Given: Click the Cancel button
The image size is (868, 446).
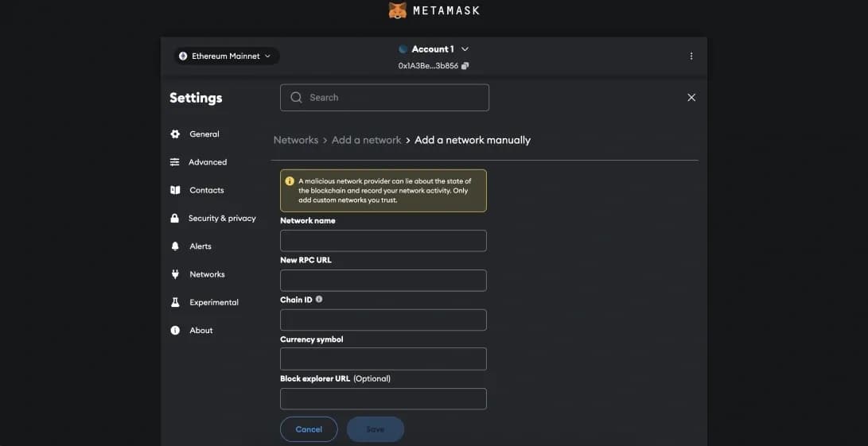Looking at the screenshot, I should pos(309,429).
